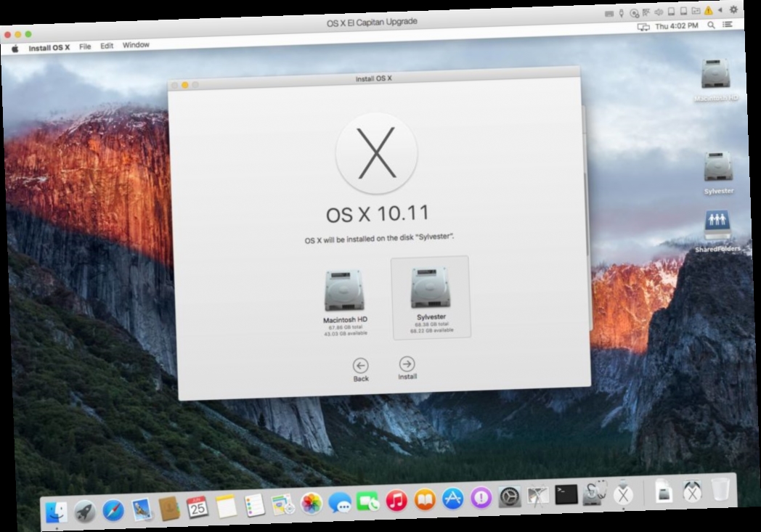Open Finder from the Dock
The height and width of the screenshot is (532, 761).
[x=57, y=512]
